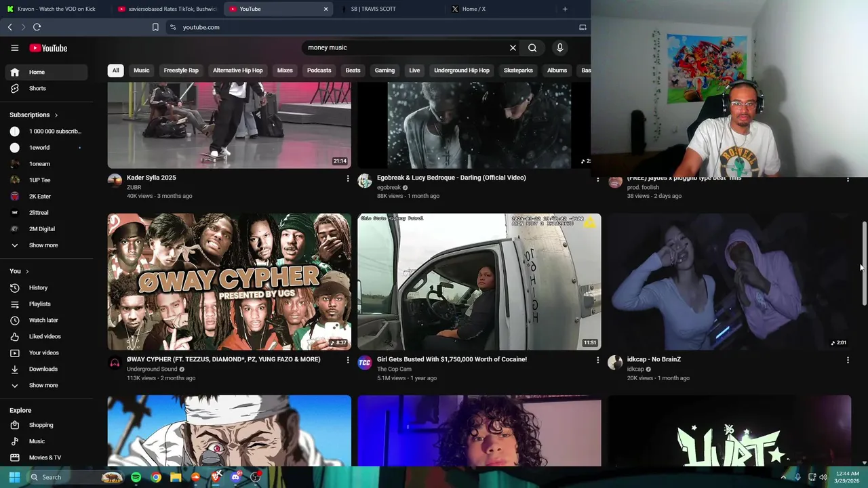Image resolution: width=868 pixels, height=488 pixels.
Task: Click the magnifier search button
Action: tap(532, 47)
